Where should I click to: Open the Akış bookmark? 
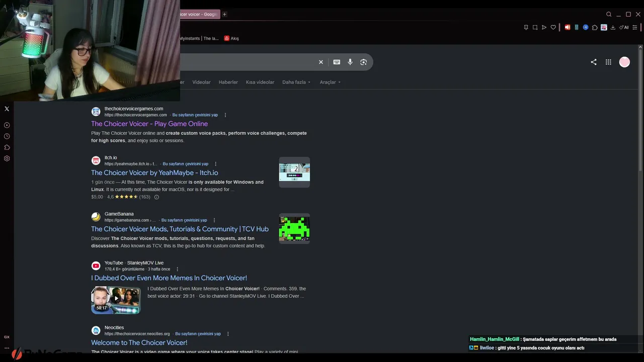[231, 38]
